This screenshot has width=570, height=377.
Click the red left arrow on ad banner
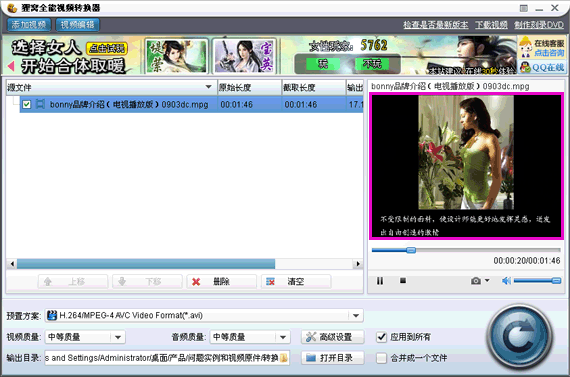(x=11, y=66)
